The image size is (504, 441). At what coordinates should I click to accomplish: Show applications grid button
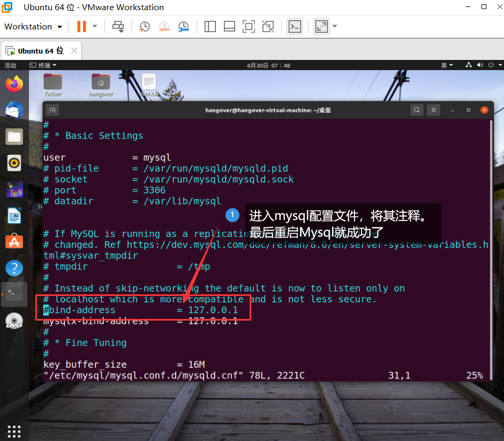[x=14, y=432]
